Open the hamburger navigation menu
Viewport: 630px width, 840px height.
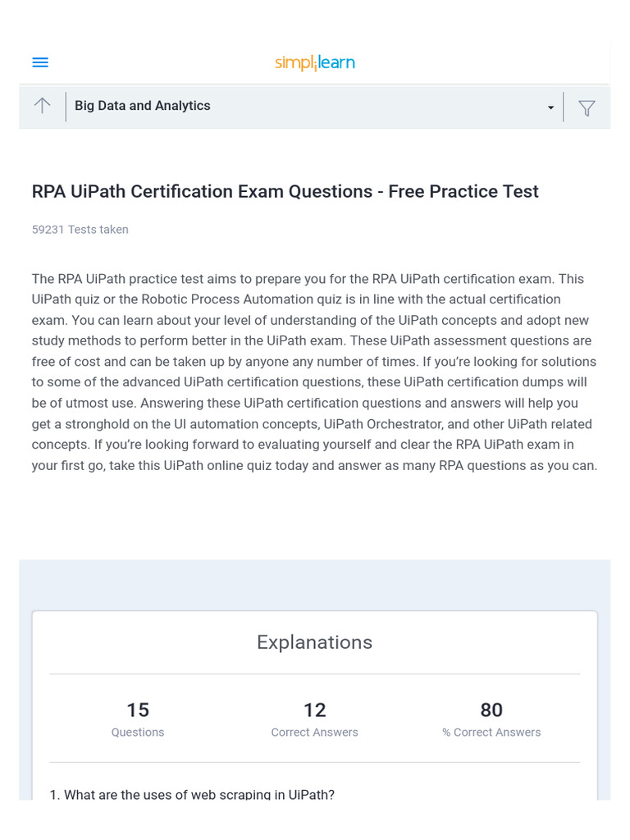(40, 62)
